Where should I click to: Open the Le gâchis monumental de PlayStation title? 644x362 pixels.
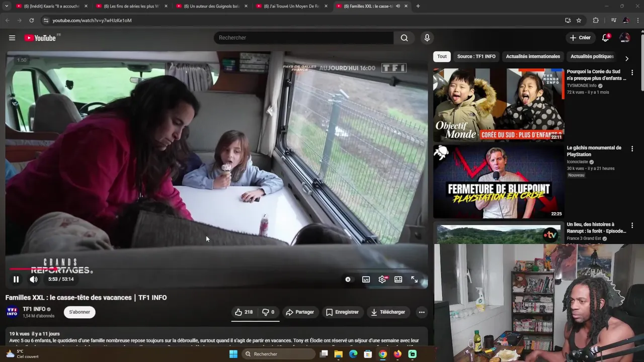594,151
